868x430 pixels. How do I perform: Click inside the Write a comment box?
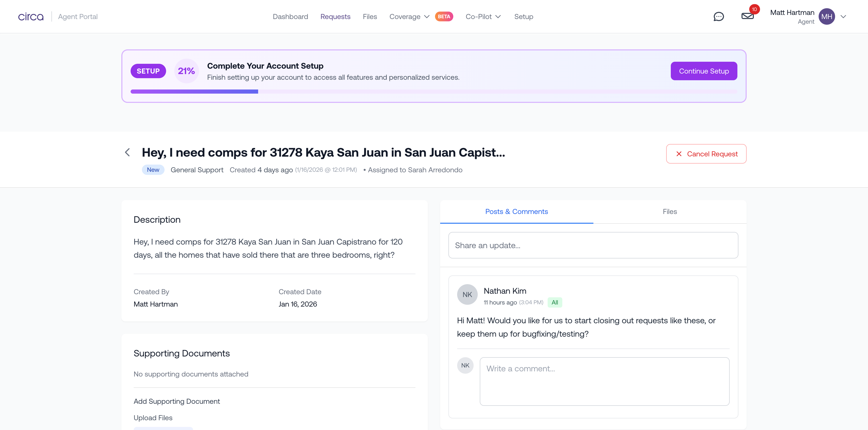point(604,381)
